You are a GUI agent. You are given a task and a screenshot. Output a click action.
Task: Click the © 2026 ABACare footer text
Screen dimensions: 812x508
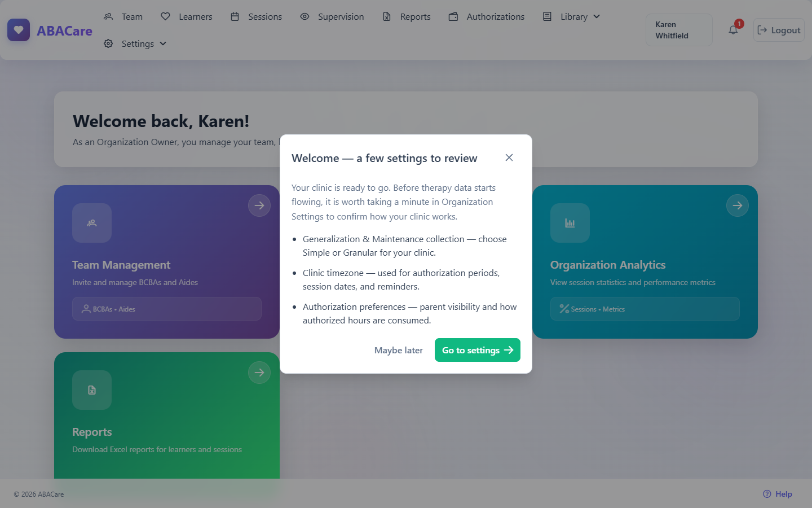[x=39, y=494]
